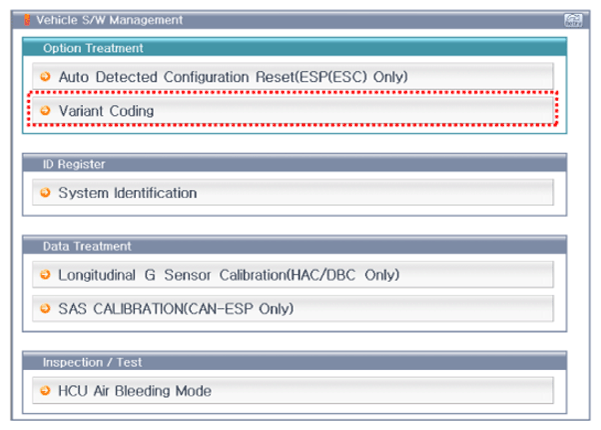The height and width of the screenshot is (430, 601).
Task: Click the orange app icon before Vehicle S/W Management
Action: [13, 19]
